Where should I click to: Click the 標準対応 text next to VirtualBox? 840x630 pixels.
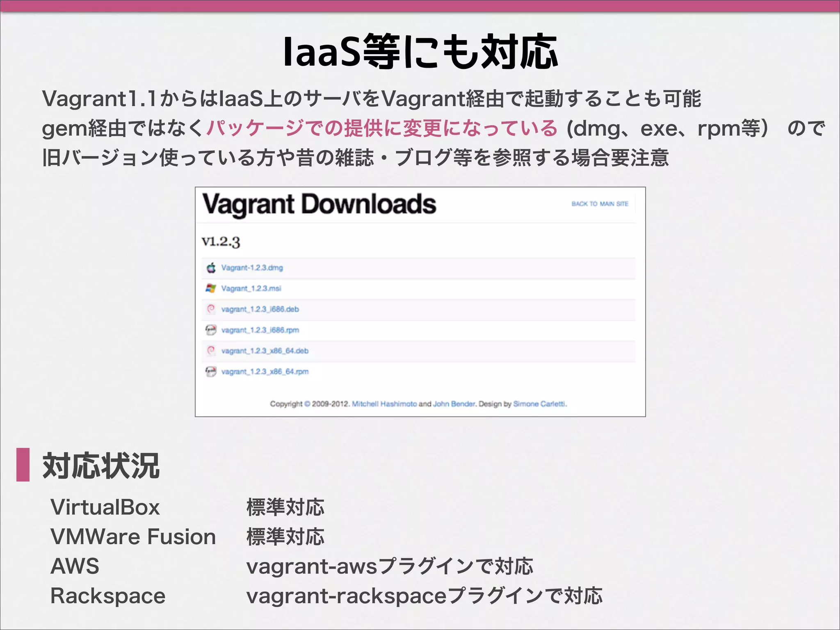tap(285, 507)
